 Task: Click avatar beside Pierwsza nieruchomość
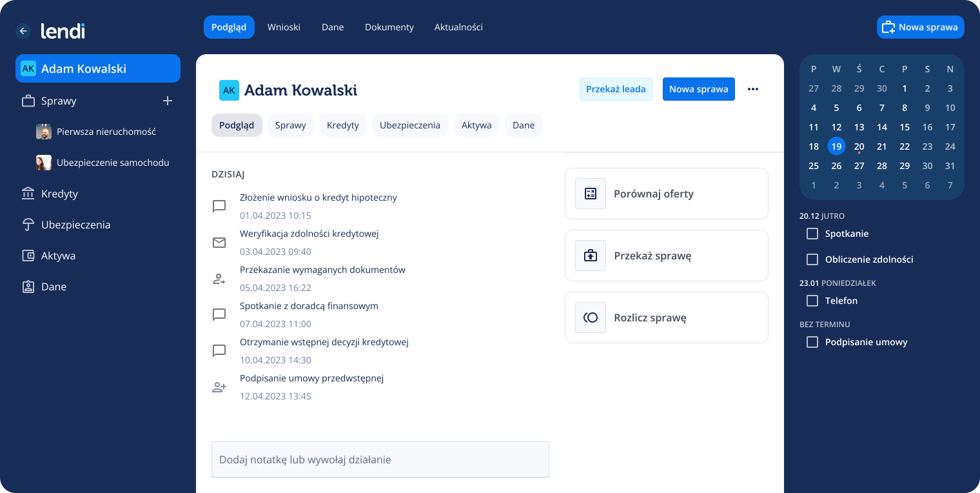pyautogui.click(x=44, y=132)
